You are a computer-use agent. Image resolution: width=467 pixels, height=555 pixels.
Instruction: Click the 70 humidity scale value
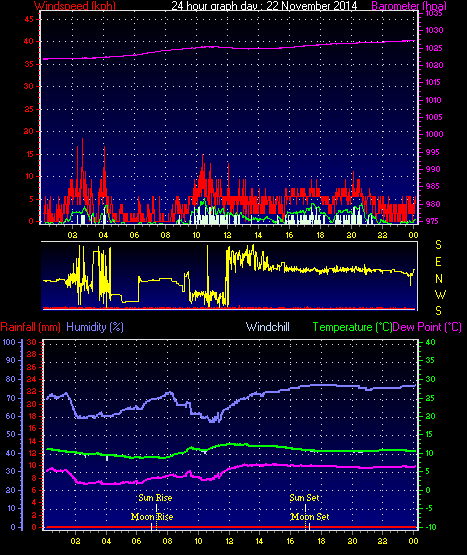11,399
